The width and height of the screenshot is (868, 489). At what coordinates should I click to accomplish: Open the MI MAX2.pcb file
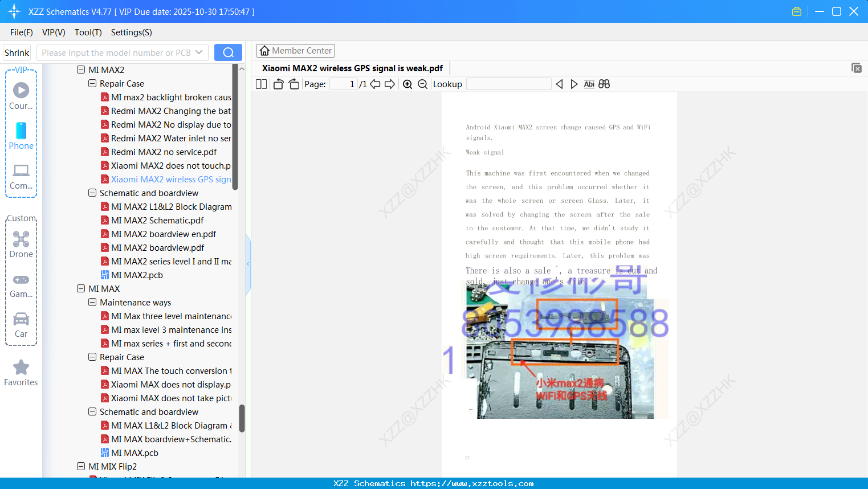pos(132,275)
